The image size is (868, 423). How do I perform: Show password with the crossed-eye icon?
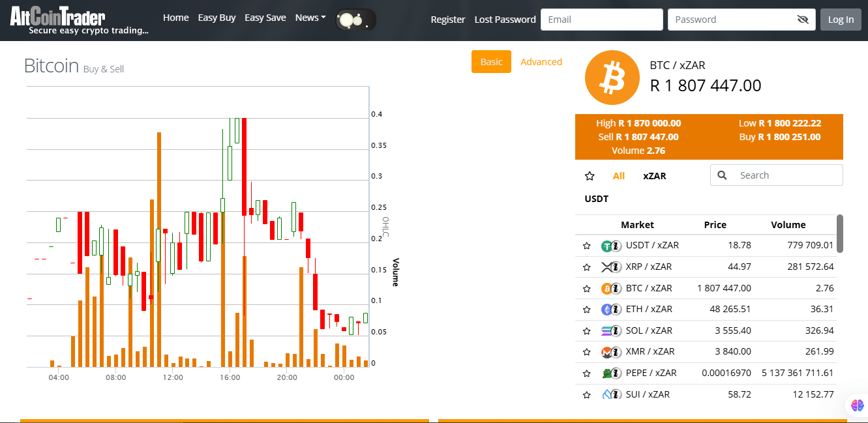[x=803, y=20]
